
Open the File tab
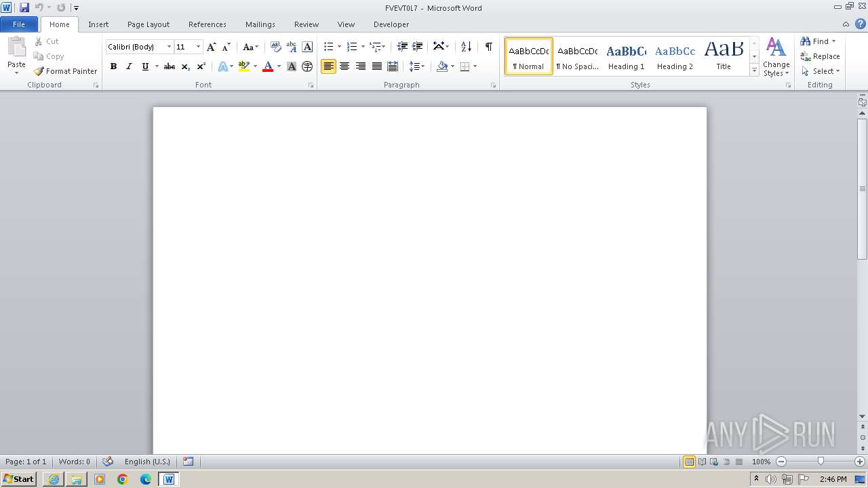coord(19,24)
